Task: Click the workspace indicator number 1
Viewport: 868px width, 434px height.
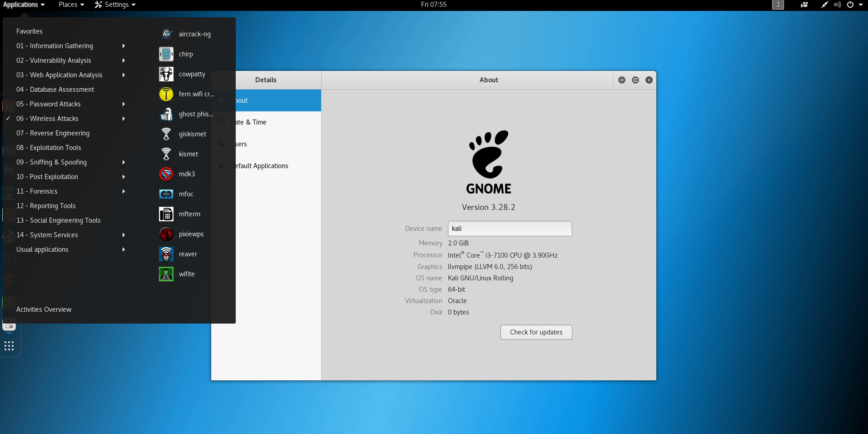Action: click(778, 5)
